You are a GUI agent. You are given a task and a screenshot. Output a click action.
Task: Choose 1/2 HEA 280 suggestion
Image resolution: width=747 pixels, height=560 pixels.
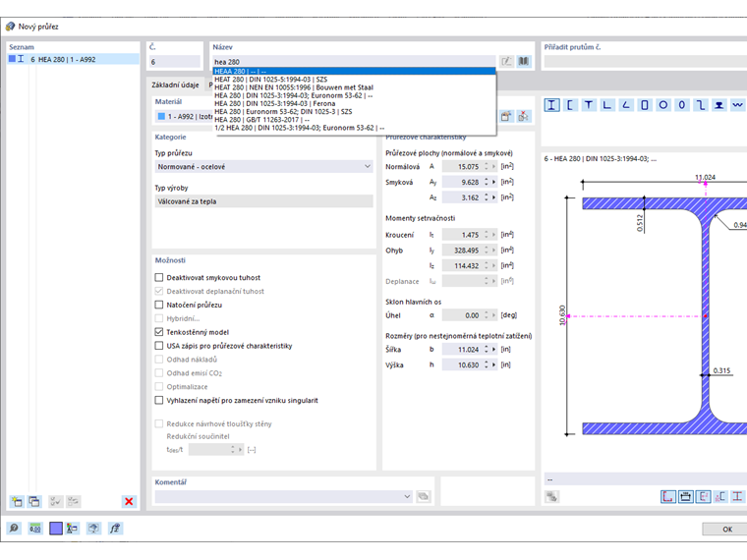click(355, 128)
